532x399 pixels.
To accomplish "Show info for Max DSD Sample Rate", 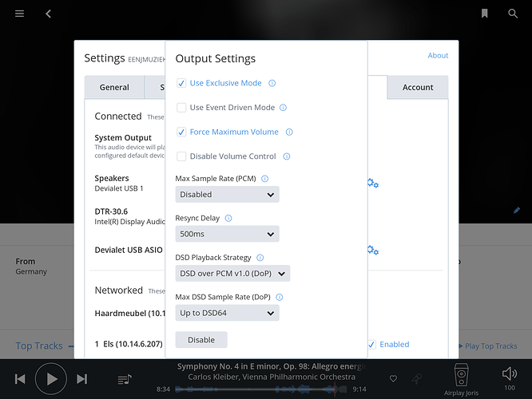I will pyautogui.click(x=280, y=297).
